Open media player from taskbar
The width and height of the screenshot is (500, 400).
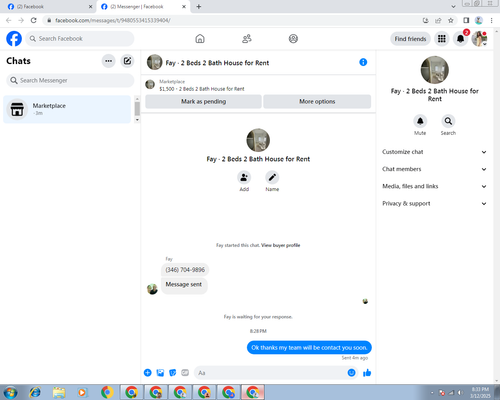(82, 392)
